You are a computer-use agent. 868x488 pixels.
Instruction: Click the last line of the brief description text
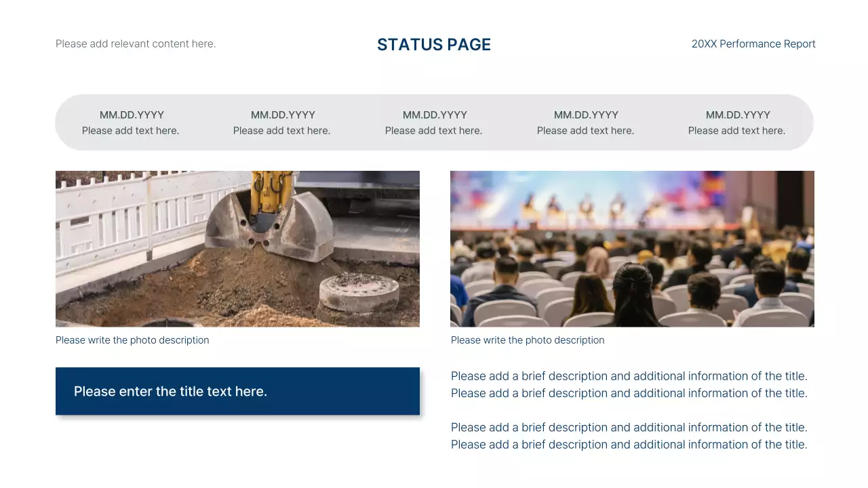click(x=629, y=445)
